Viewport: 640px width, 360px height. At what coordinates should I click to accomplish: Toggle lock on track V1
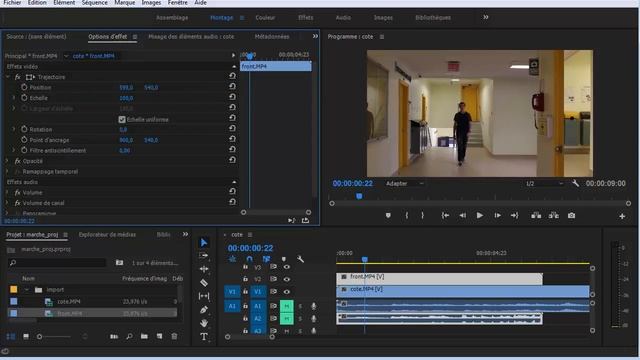point(245,292)
